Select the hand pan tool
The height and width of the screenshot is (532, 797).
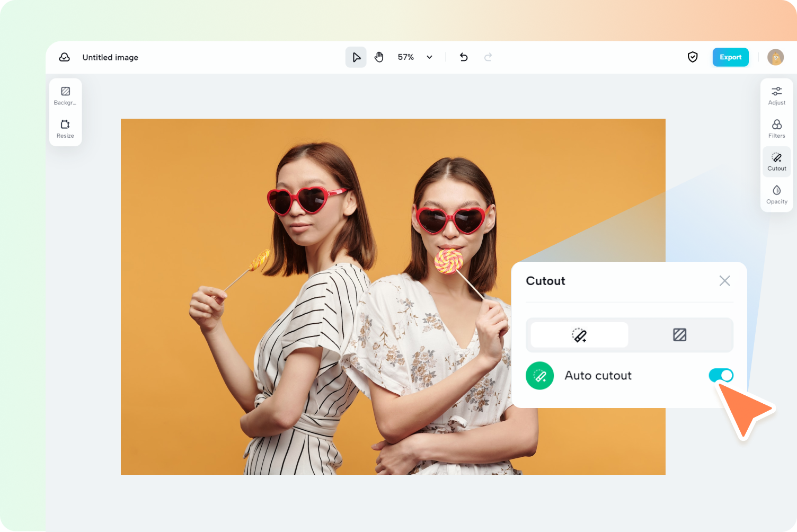[379, 57]
